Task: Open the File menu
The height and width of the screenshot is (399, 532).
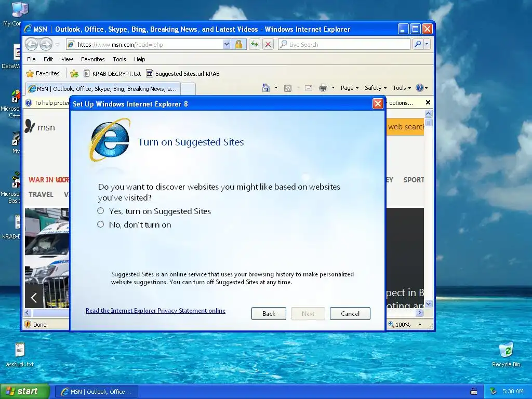Action: tap(31, 59)
